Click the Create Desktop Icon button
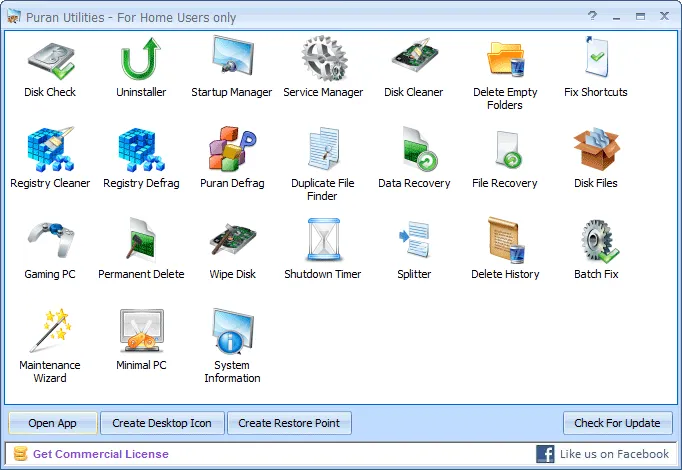The height and width of the screenshot is (470, 682). click(162, 423)
